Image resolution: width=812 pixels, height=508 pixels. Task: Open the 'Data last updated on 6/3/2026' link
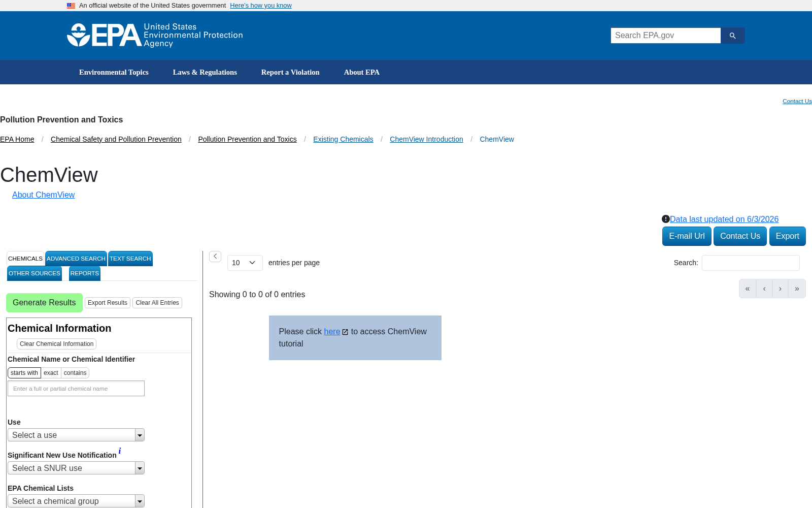(x=724, y=219)
